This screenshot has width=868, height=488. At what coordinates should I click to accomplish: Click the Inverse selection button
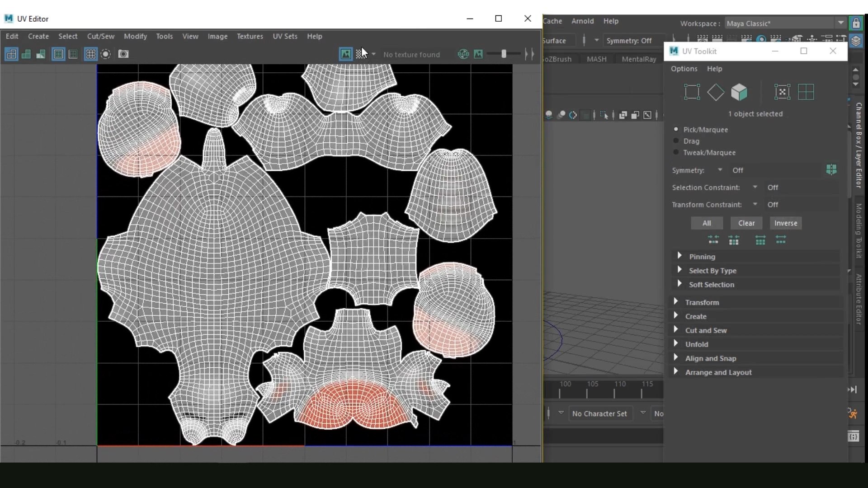click(x=786, y=223)
